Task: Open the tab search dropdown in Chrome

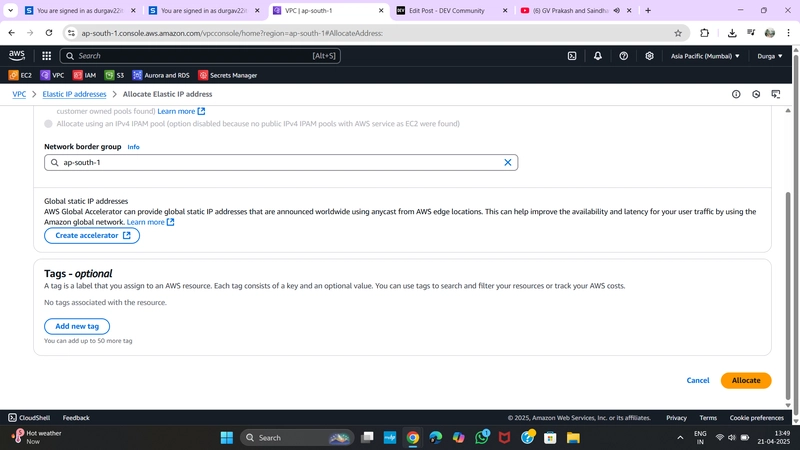Action: (10, 10)
